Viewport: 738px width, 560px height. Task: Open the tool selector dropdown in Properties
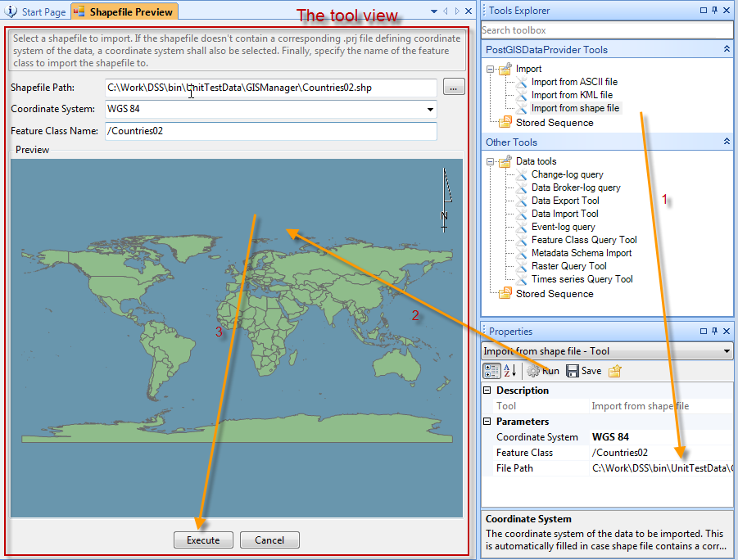point(727,351)
